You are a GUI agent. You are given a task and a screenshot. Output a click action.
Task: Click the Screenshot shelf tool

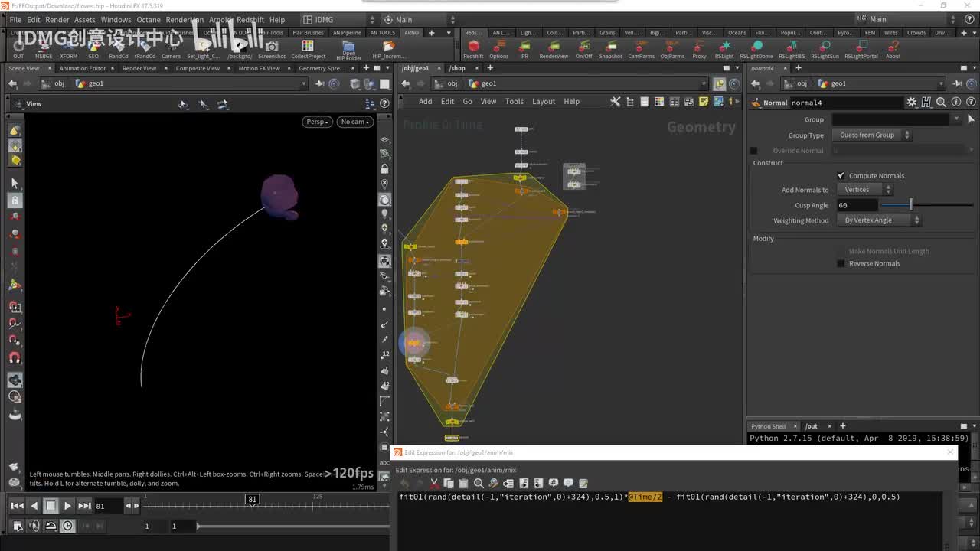pyautogui.click(x=272, y=48)
